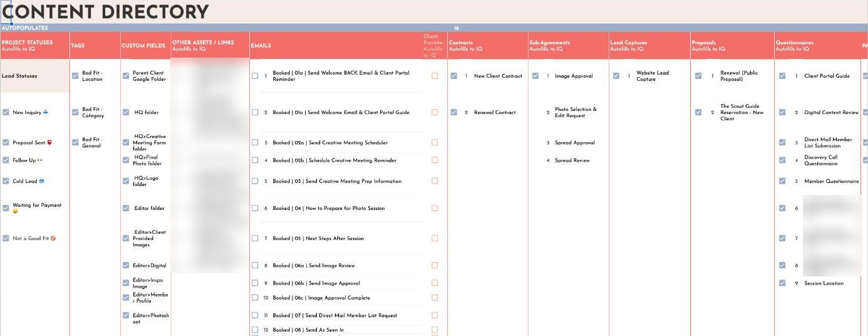
Task: Toggle the Renewal (Public Proposal) checkbox
Action: 698,76
